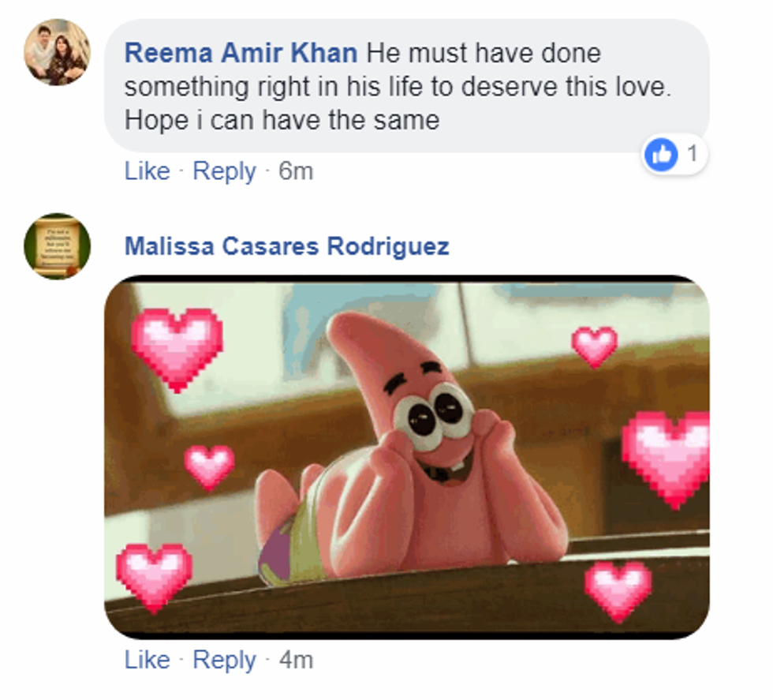Open the Malissa Casares Rodriguez name link
Screen dimensions: 773x700
click(x=286, y=246)
